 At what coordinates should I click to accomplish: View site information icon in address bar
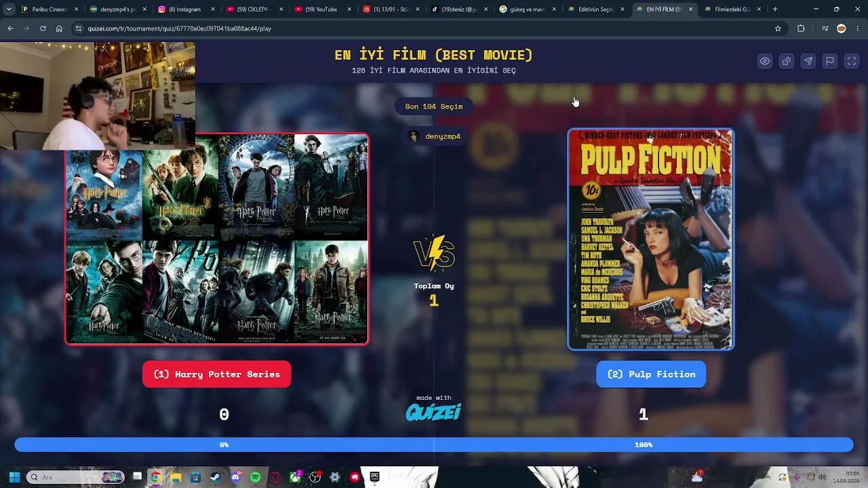pos(79,28)
